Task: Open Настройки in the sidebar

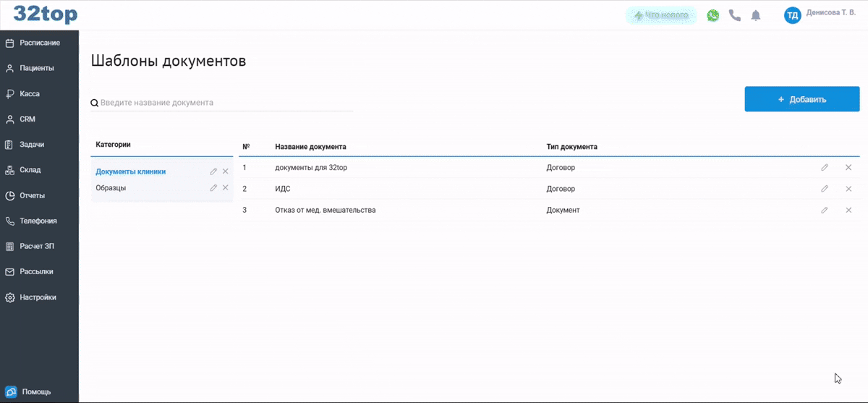Action: pos(38,297)
